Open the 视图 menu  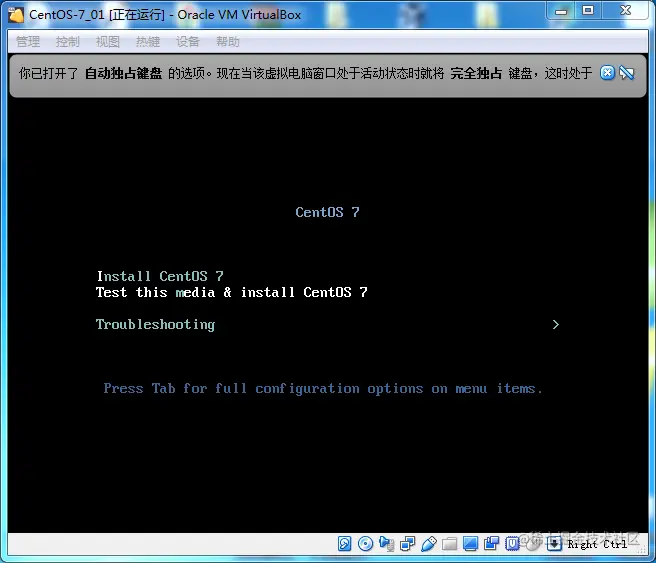pyautogui.click(x=108, y=42)
